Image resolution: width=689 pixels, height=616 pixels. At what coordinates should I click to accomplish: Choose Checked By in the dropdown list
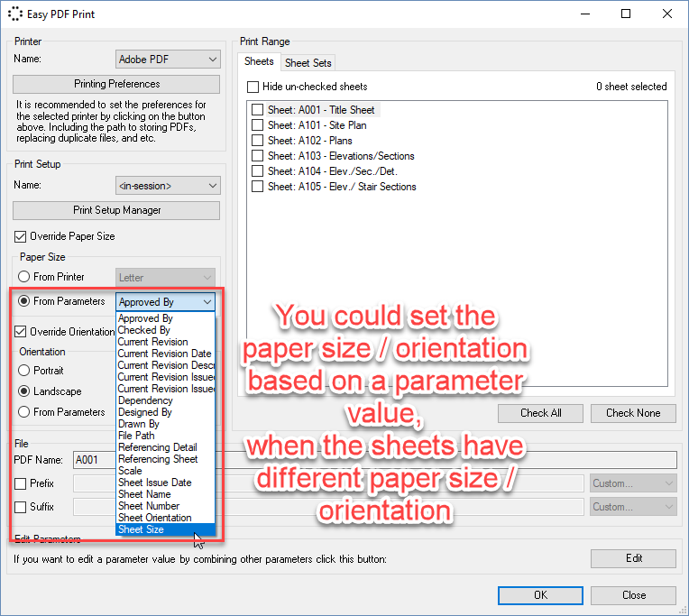pyautogui.click(x=166, y=330)
